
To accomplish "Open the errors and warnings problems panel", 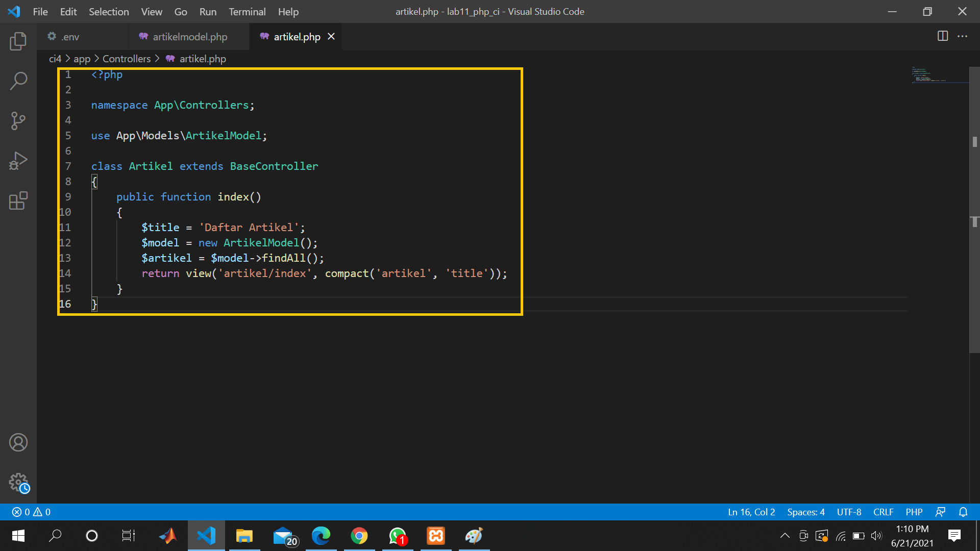I will (x=31, y=512).
